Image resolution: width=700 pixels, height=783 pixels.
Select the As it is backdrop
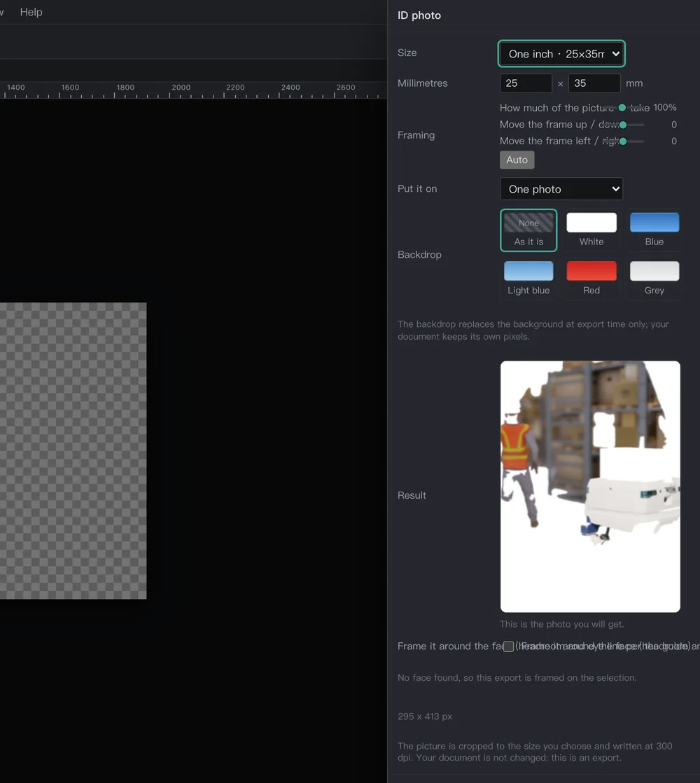pyautogui.click(x=528, y=230)
